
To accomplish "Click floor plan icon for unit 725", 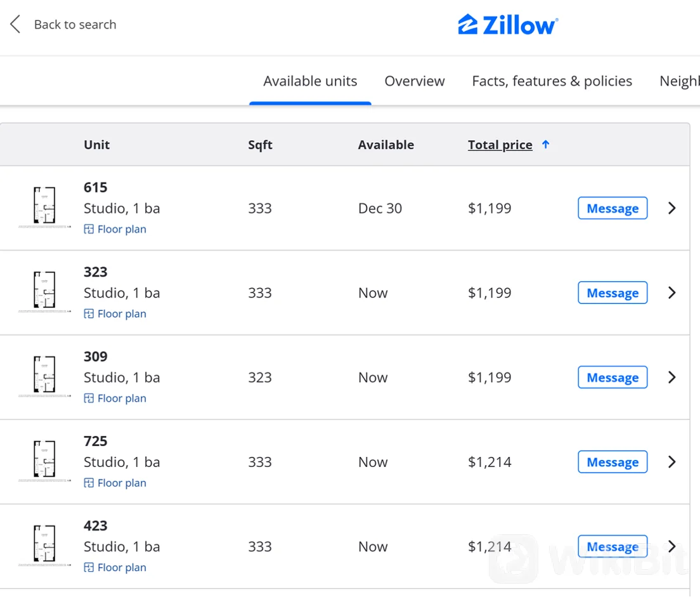I will pyautogui.click(x=89, y=483).
